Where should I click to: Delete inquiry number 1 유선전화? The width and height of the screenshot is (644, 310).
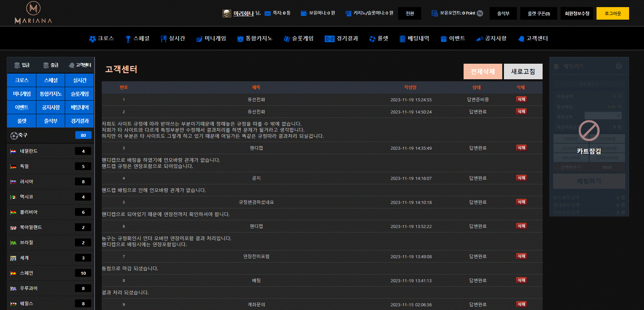point(521,99)
